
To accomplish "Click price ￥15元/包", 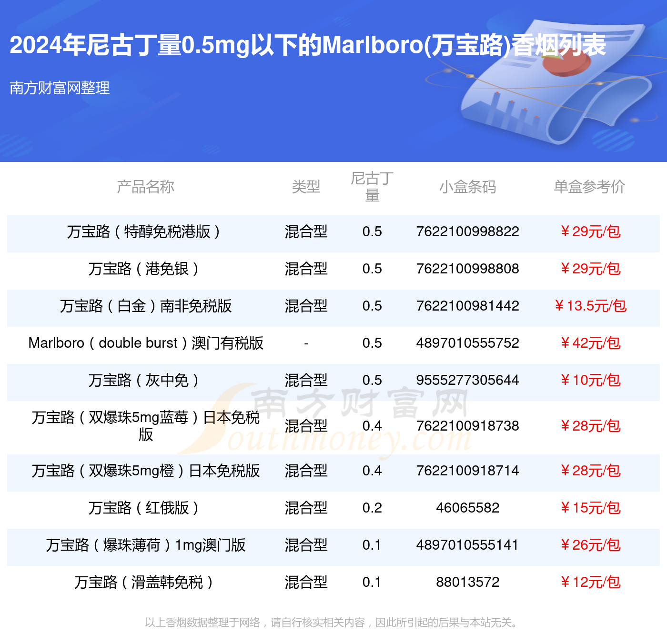I will 590,508.
